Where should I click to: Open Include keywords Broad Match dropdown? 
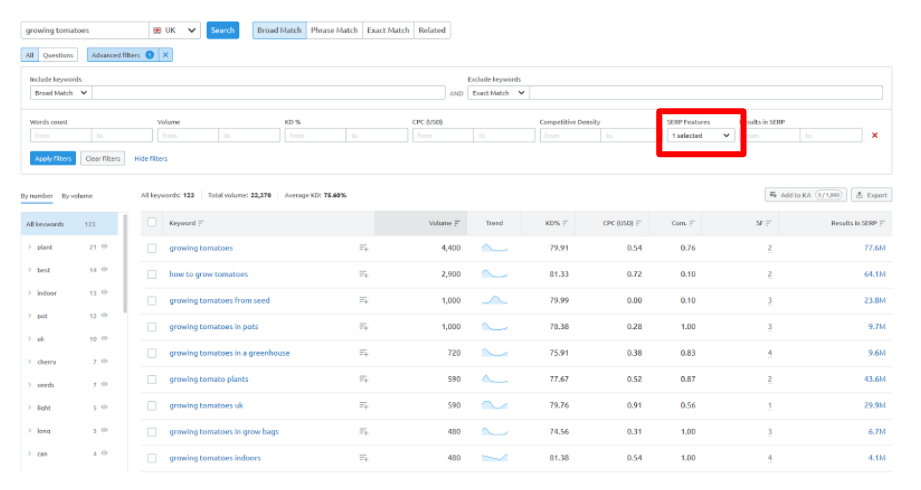pos(60,93)
